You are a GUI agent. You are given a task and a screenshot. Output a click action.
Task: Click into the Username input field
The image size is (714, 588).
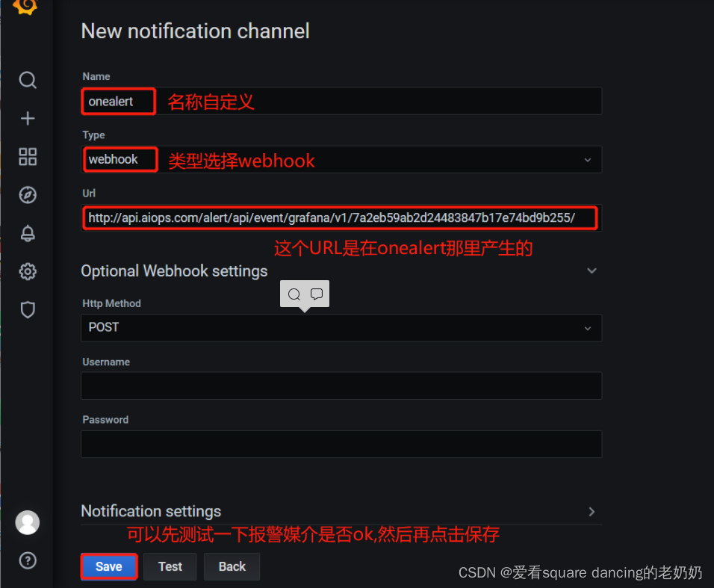tap(341, 386)
